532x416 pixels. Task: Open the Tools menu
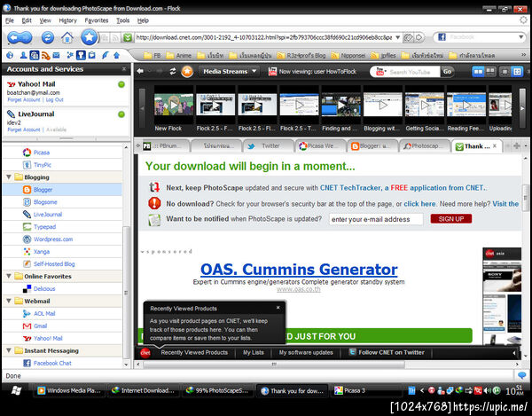[x=123, y=20]
